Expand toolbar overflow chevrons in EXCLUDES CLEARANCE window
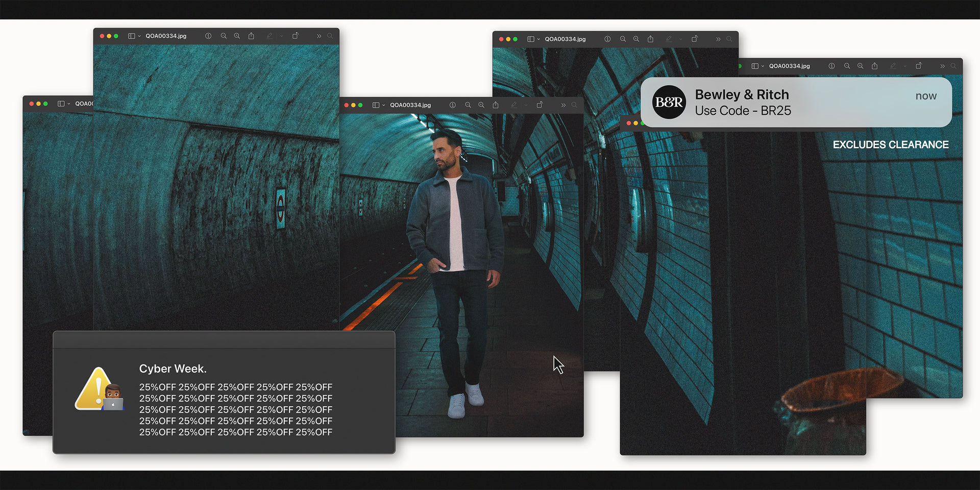This screenshot has height=490, width=980. click(942, 66)
